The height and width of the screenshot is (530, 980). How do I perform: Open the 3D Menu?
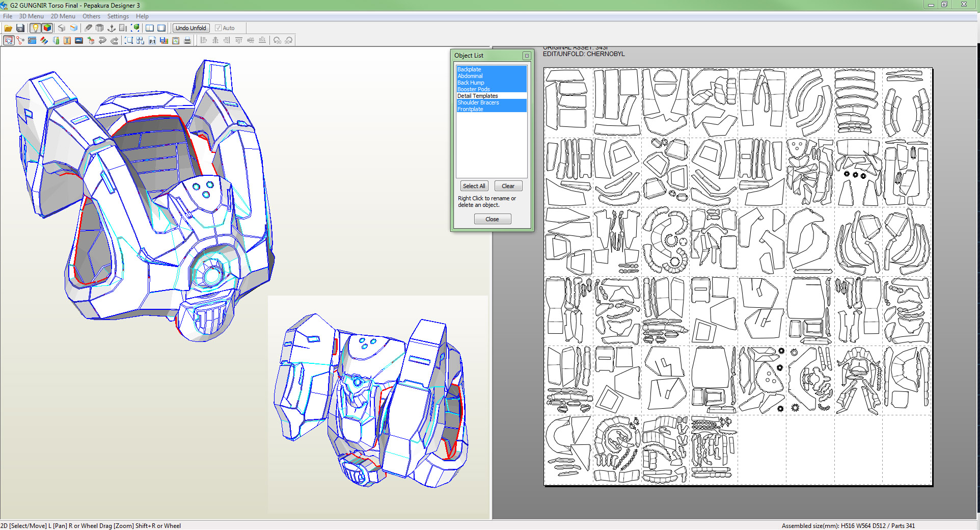coord(31,16)
